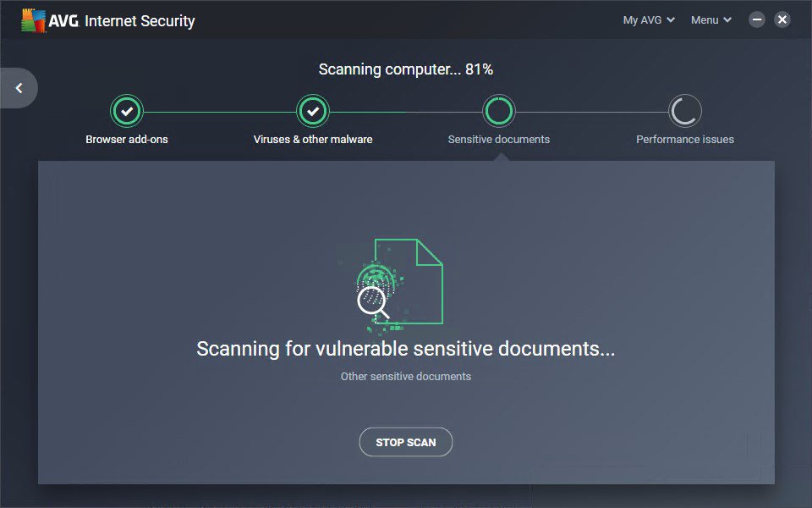
Task: Select the Performance issues step label
Action: [685, 140]
